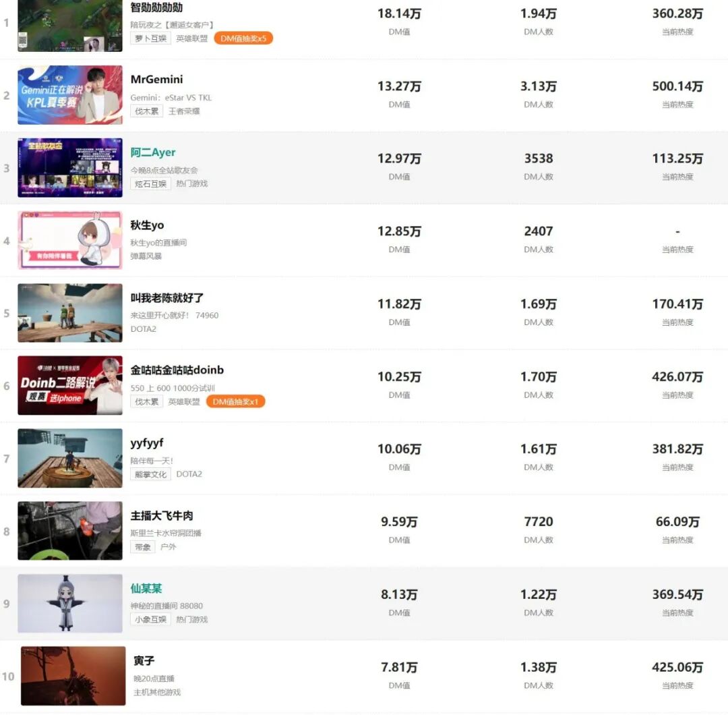
Task: Select MrGemini's 伐木累 guild tag
Action: pos(147,111)
